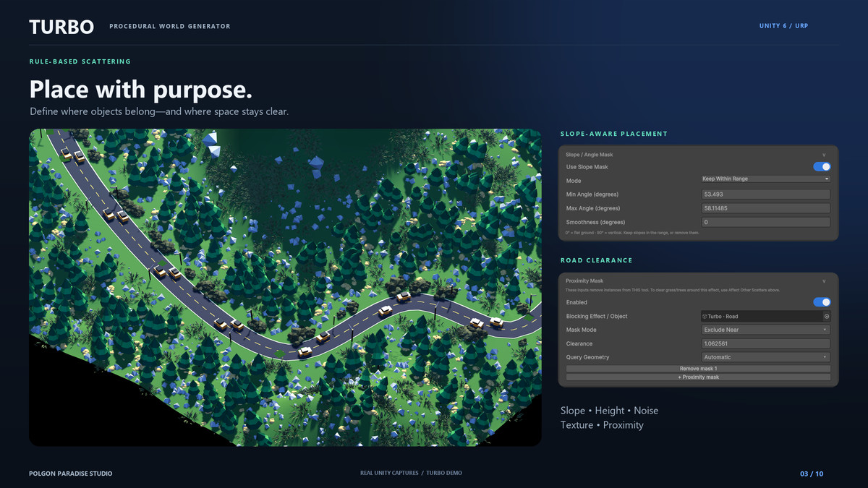Click the forest road scene screenshot
Viewport: 868px width, 488px height.
pyautogui.click(x=285, y=287)
